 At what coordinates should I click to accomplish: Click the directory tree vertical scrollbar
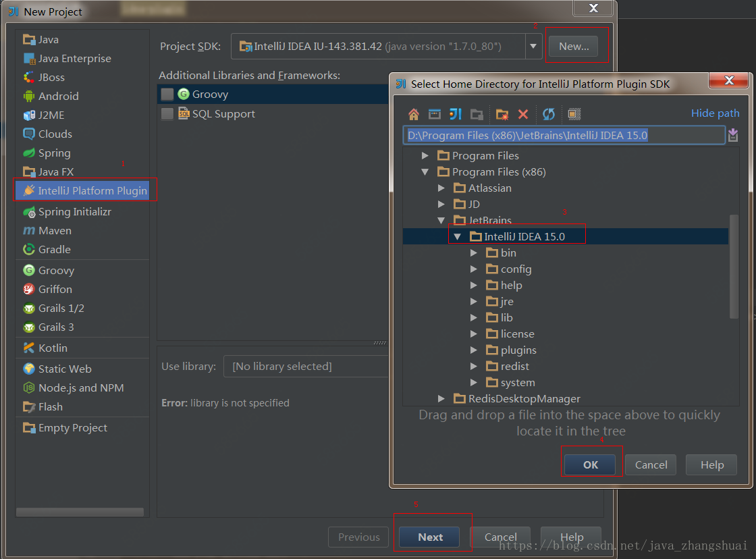734,267
